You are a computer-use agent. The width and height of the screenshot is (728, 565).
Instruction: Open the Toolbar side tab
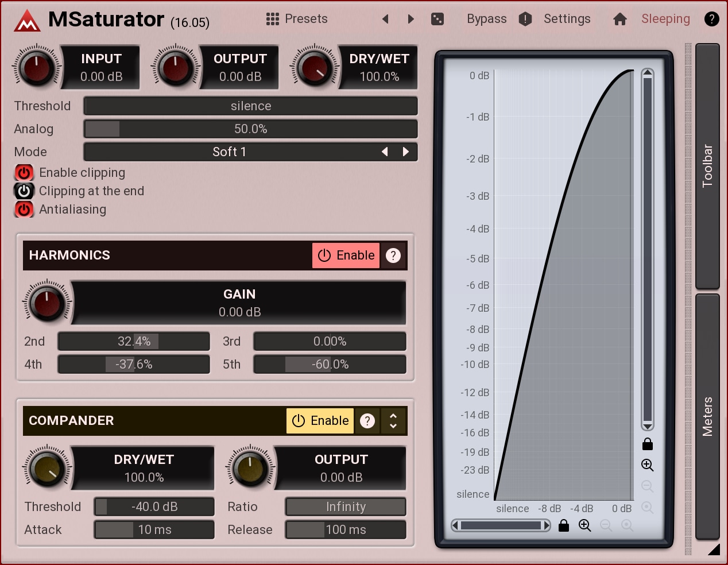(x=707, y=166)
